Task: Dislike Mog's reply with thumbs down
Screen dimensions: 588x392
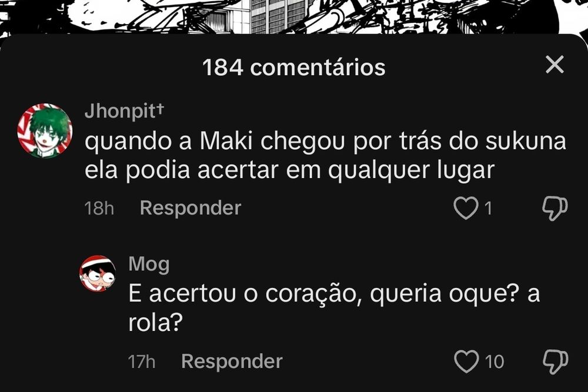Action: [556, 361]
